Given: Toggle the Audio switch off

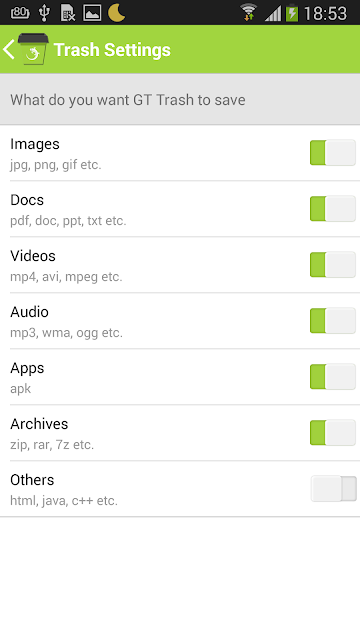Looking at the screenshot, I should [333, 320].
